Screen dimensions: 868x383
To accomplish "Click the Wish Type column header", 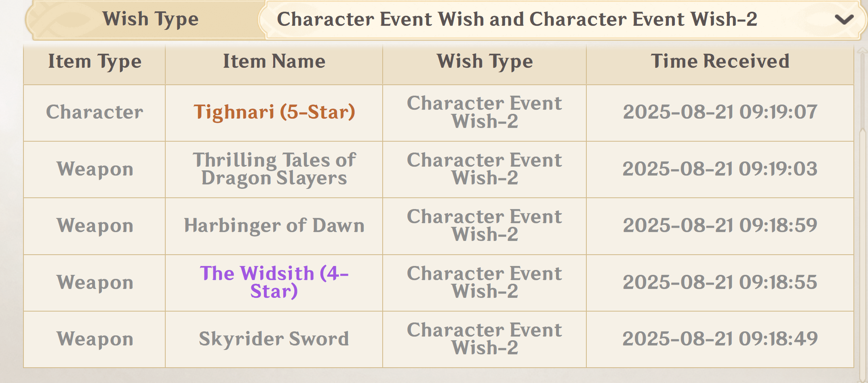I will click(x=485, y=61).
